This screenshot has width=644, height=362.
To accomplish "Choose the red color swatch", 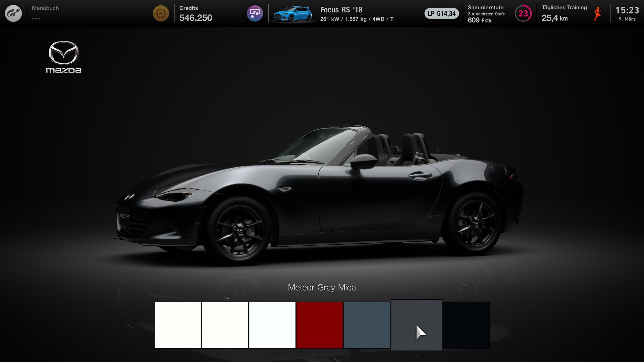I will pos(319,325).
